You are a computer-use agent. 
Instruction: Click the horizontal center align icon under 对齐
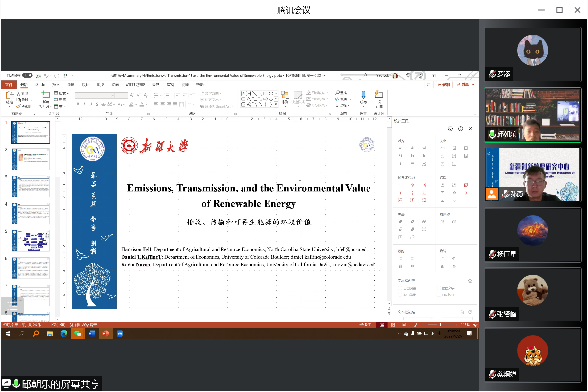click(412, 148)
